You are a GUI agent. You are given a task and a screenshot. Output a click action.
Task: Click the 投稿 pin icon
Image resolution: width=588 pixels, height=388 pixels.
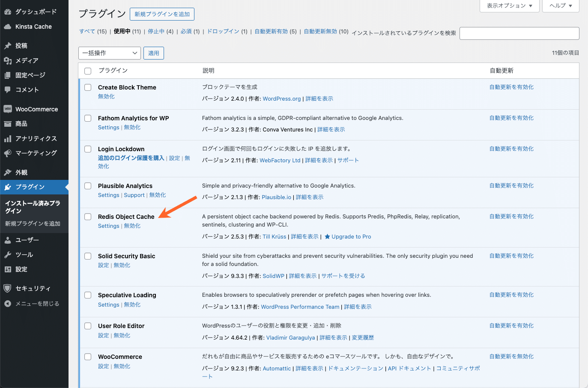[x=8, y=45]
